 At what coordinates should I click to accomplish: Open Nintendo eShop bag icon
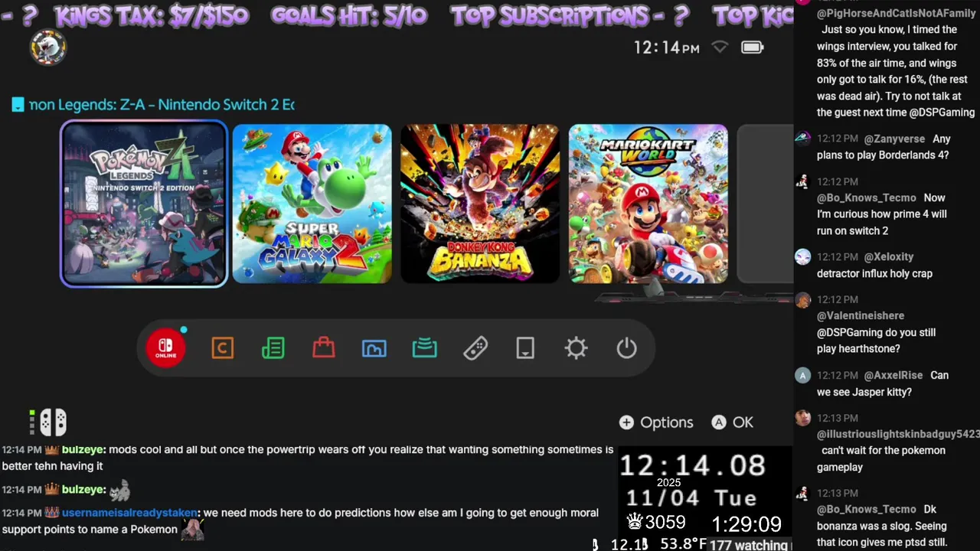click(x=324, y=348)
